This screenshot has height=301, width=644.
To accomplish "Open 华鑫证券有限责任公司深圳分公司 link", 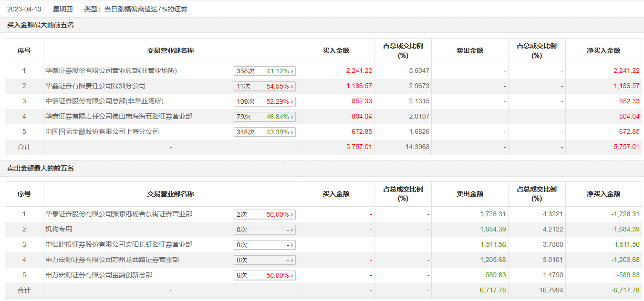I will pos(95,86).
